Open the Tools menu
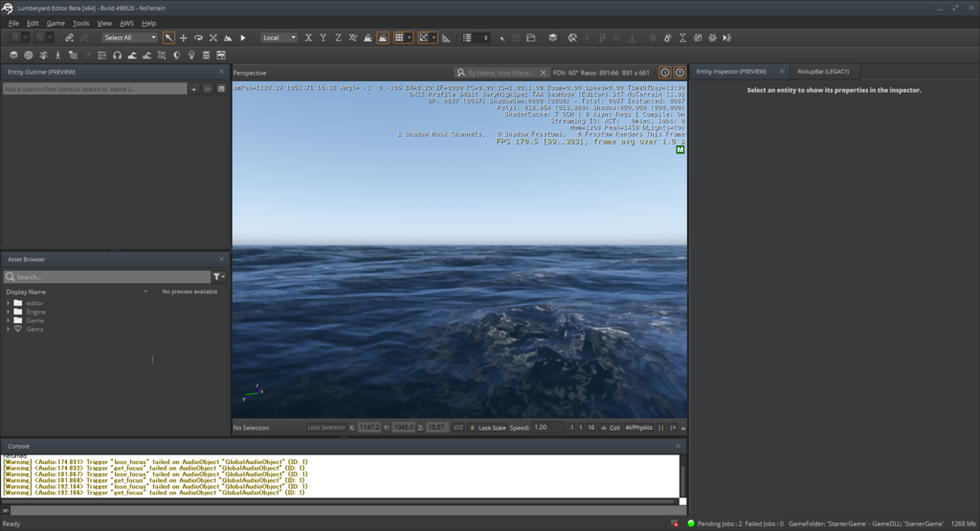Viewport: 980px width, 531px height. (81, 23)
